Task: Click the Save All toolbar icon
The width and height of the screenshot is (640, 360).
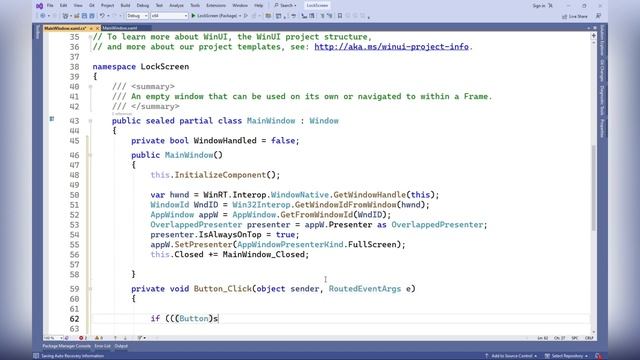Action: pyautogui.click(x=92, y=16)
